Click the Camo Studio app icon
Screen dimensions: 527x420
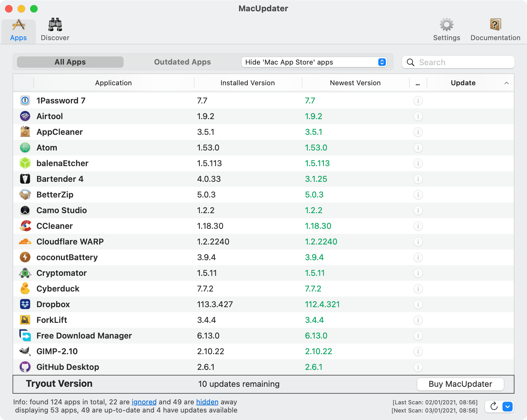pos(25,210)
